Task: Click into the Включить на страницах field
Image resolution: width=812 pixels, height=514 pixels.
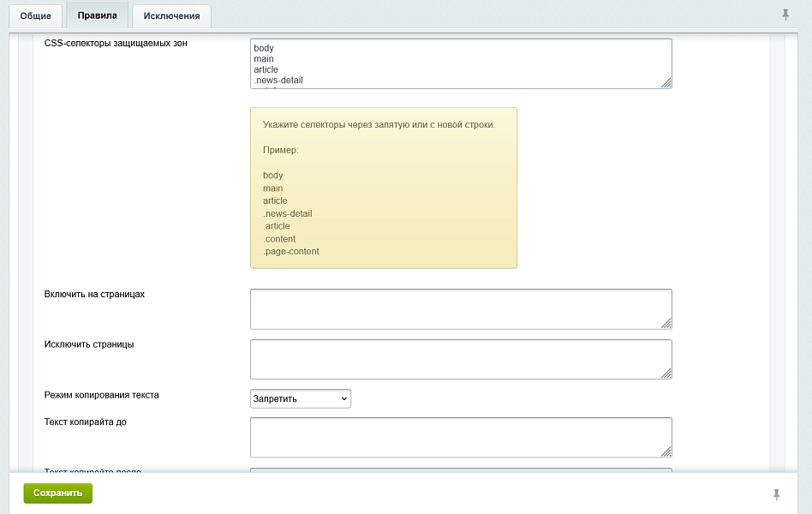Action: [x=454, y=308]
